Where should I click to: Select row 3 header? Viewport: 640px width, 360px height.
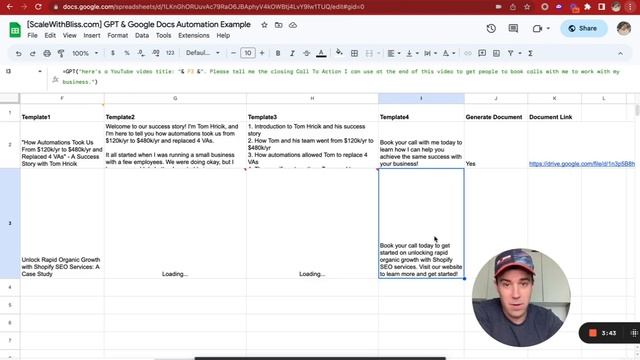click(10, 223)
